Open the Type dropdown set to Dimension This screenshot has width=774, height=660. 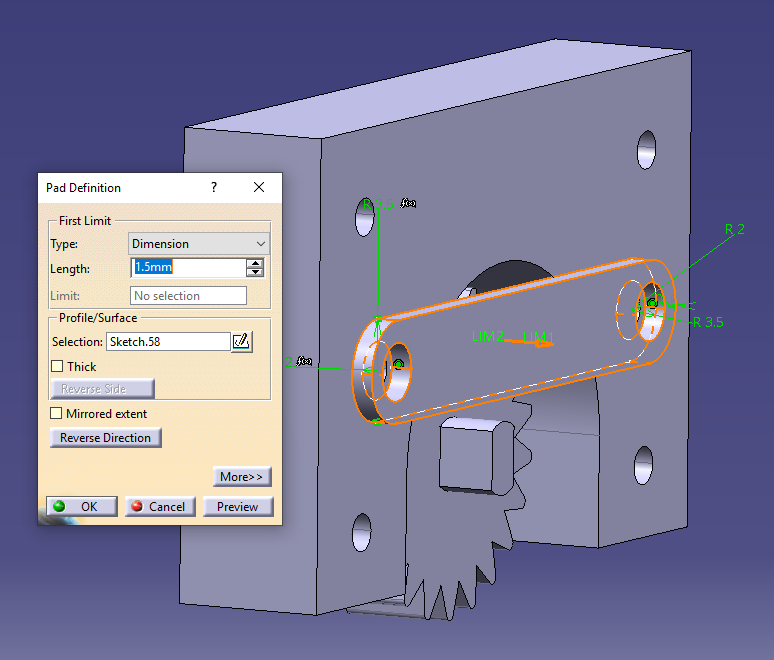199,244
